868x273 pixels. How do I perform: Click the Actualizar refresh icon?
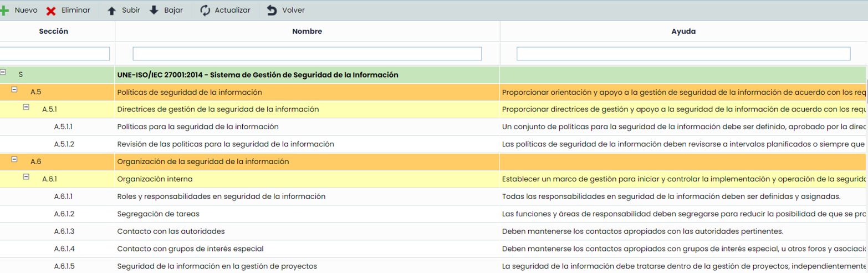coord(205,11)
